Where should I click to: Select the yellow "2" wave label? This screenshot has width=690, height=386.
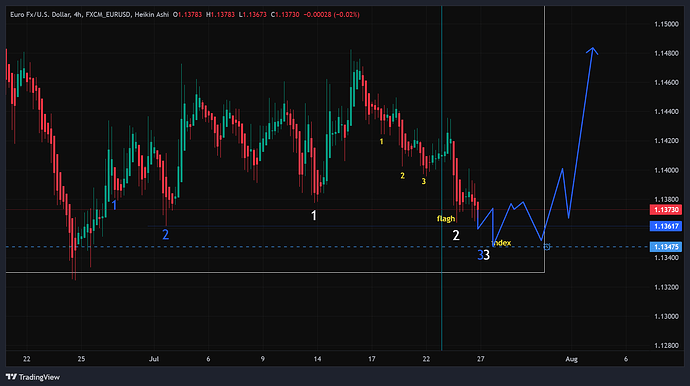pyautogui.click(x=402, y=176)
